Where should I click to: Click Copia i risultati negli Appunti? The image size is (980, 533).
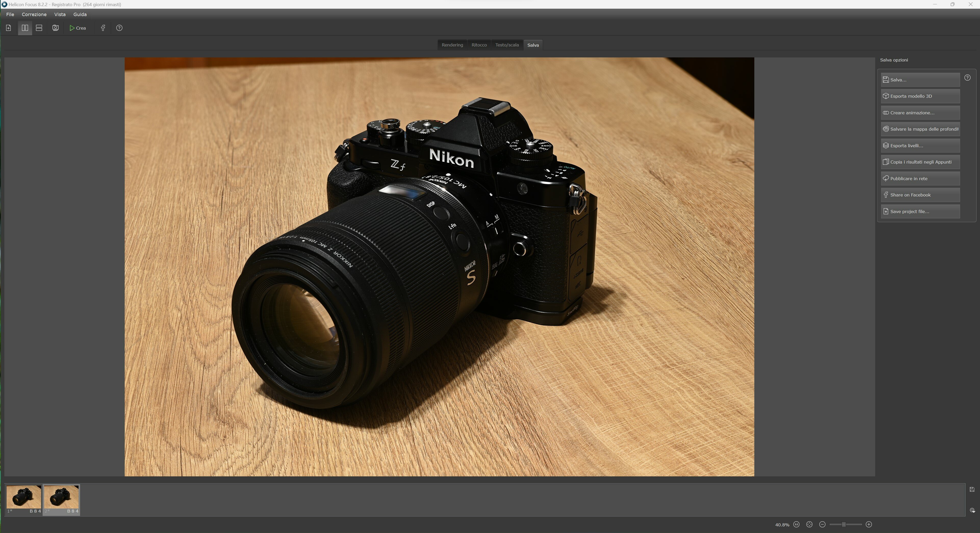(920, 162)
